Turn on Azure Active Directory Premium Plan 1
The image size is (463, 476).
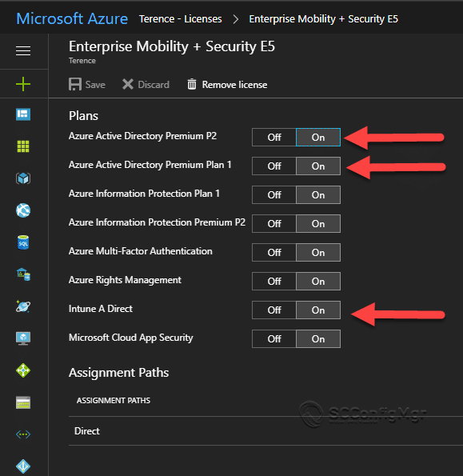(318, 166)
